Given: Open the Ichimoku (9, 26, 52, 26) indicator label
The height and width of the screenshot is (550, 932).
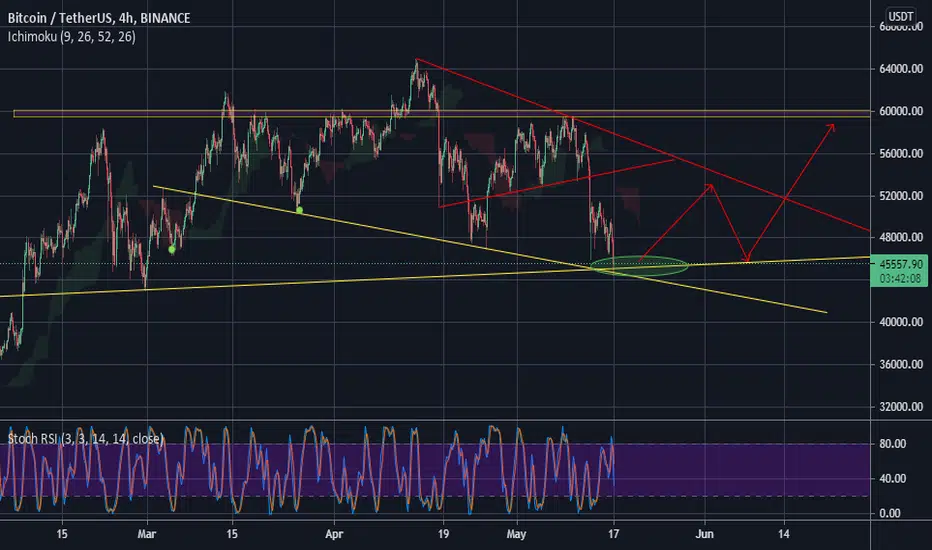Looking at the screenshot, I should tap(71, 37).
